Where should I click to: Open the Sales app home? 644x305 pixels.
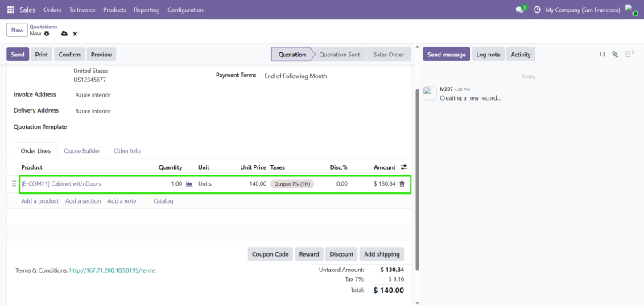(27, 10)
